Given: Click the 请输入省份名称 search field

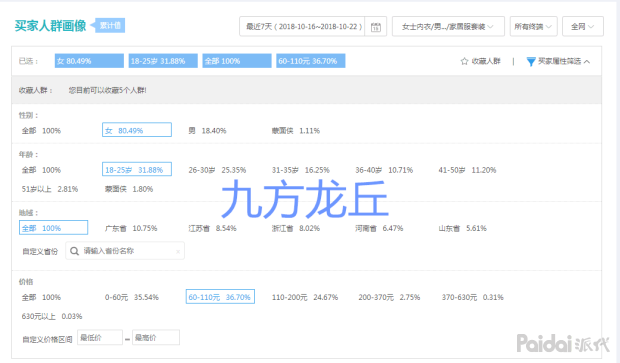Looking at the screenshot, I should tap(125, 251).
